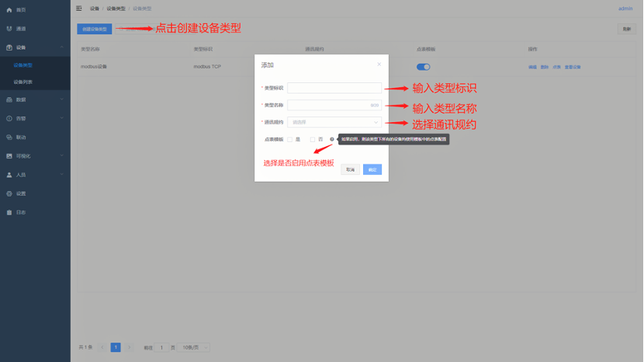The image size is (644, 362).
Task: Click the modbus TCP table cell
Action: tap(207, 67)
